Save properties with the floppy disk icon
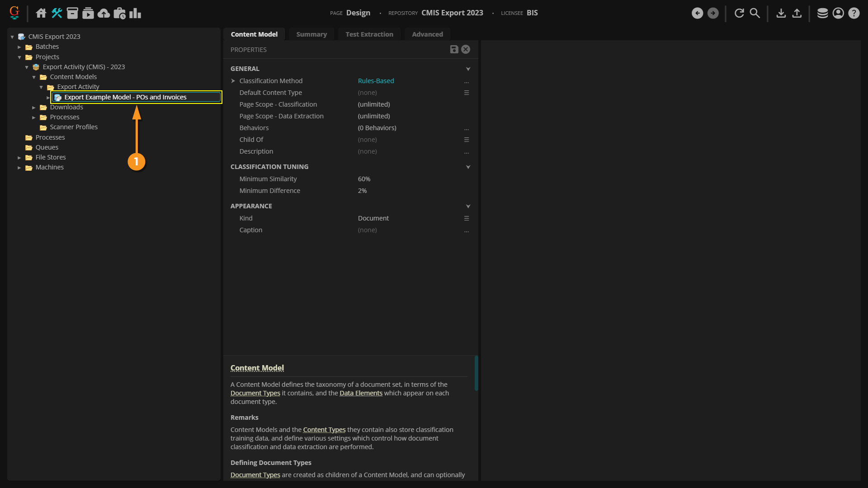The width and height of the screenshot is (868, 488). (x=454, y=49)
